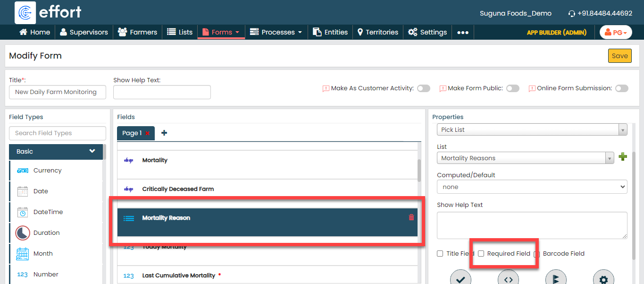644x284 pixels.
Task: Toggle Make As Customer Activity switch
Action: [x=423, y=88]
